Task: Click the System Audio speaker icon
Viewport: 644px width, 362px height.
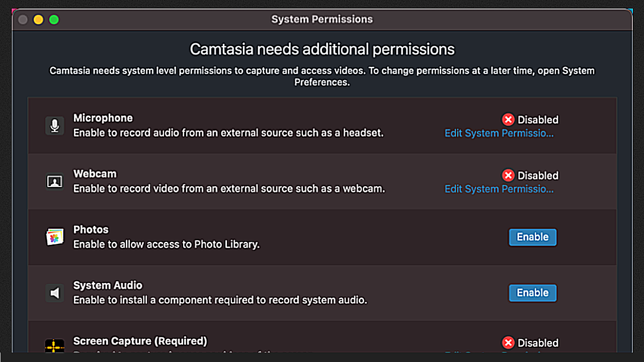Action: 54,293
